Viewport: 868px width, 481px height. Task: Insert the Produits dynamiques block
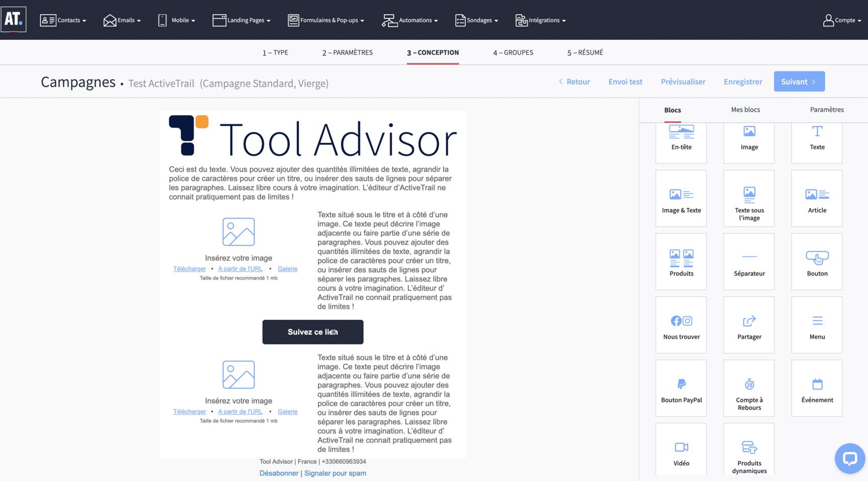click(x=749, y=449)
